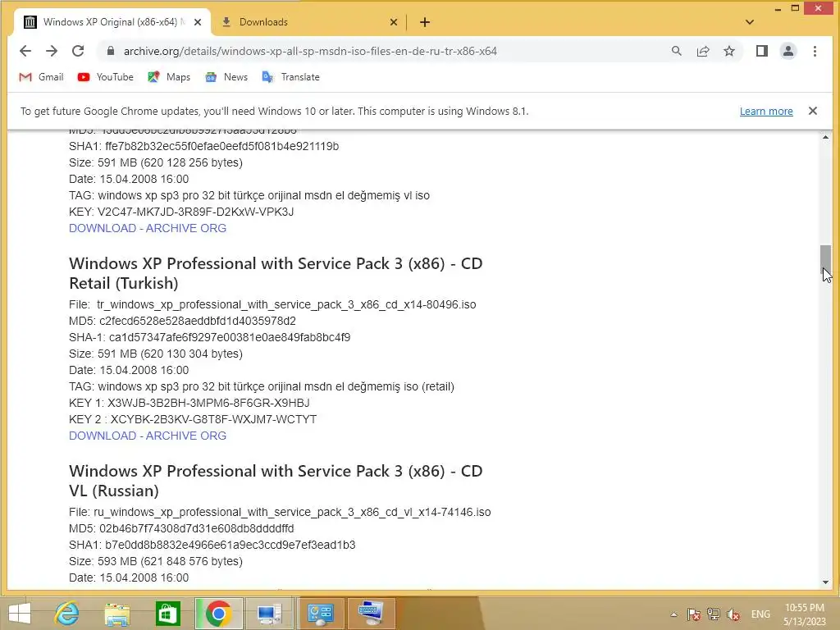Open the Translate bookmark
The height and width of the screenshot is (630, 840).
[x=291, y=76]
